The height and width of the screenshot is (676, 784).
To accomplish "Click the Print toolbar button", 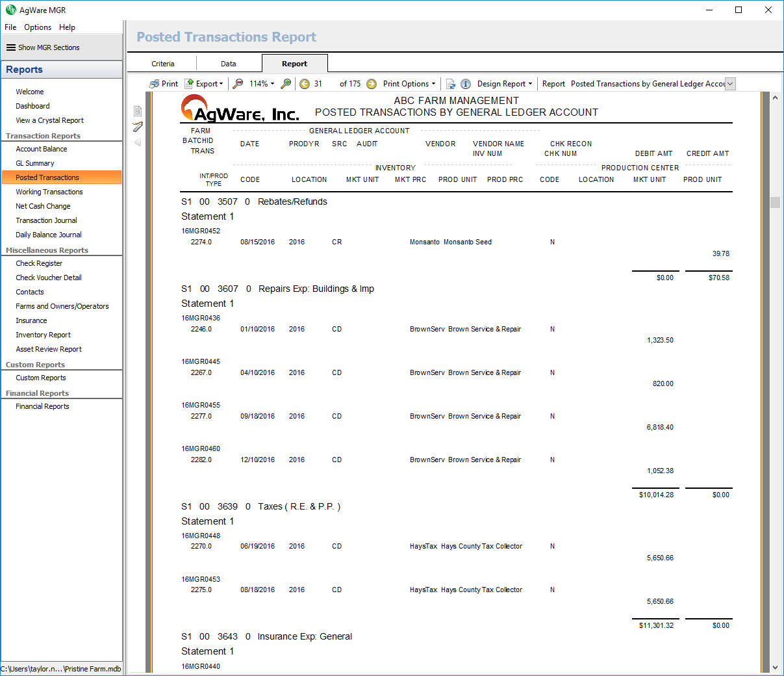I will [164, 84].
